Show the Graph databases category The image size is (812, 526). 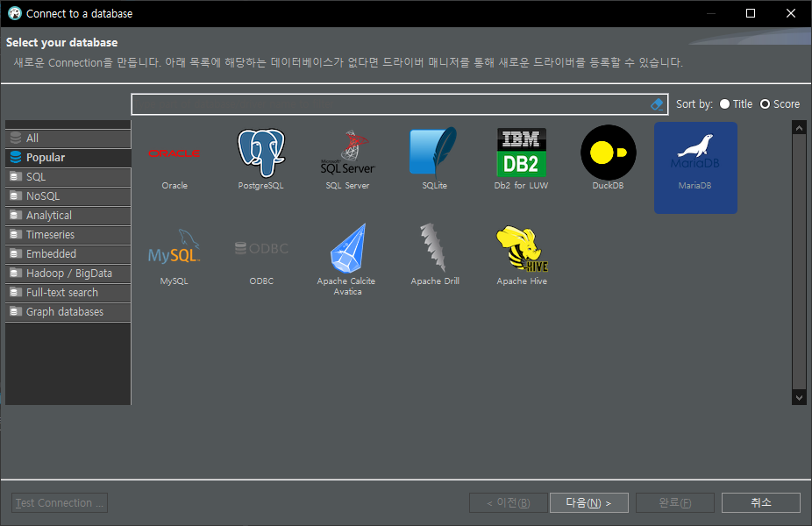coord(68,312)
